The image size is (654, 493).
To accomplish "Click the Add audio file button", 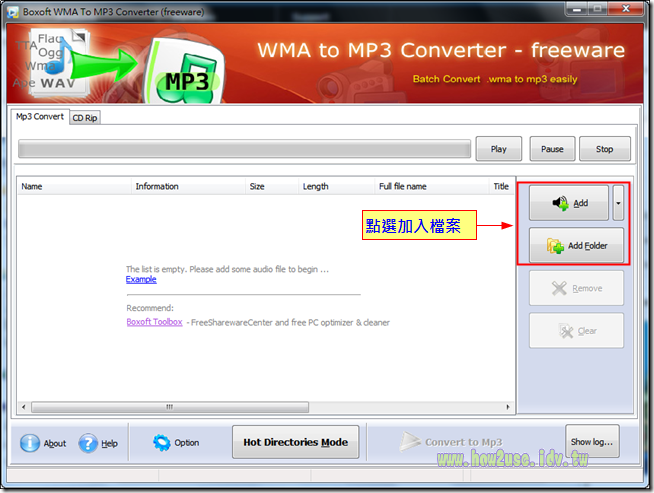I will [568, 203].
